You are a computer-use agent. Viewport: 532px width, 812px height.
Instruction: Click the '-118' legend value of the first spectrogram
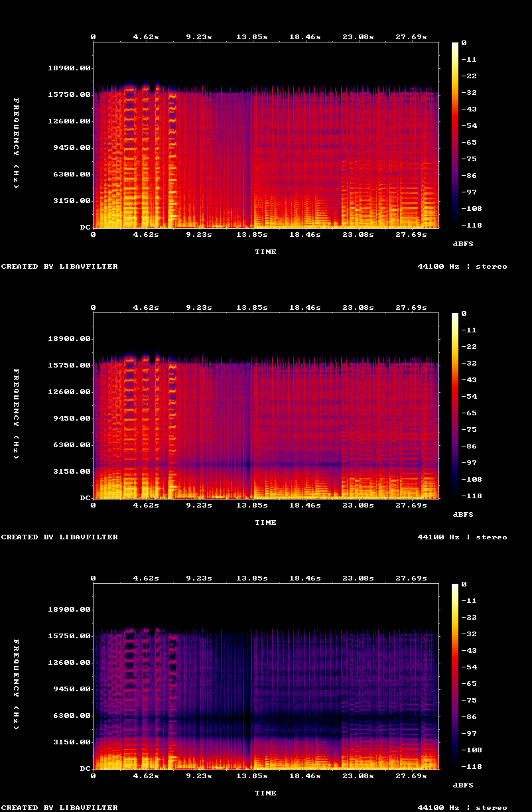point(472,226)
